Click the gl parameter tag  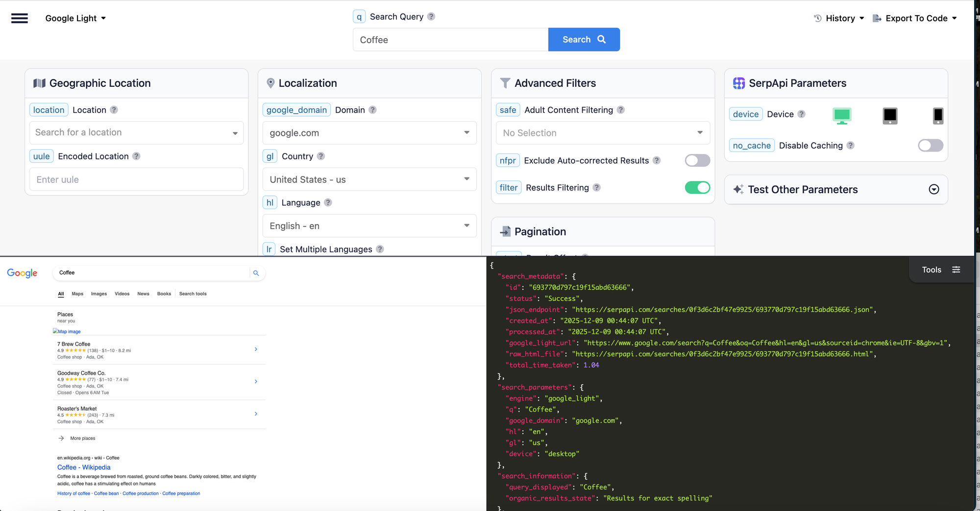(270, 156)
